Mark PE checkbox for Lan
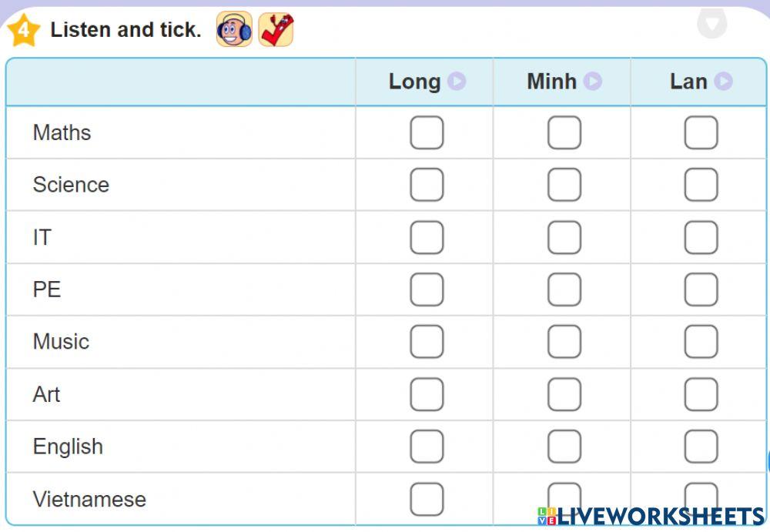This screenshot has height=532, width=770. (701, 289)
